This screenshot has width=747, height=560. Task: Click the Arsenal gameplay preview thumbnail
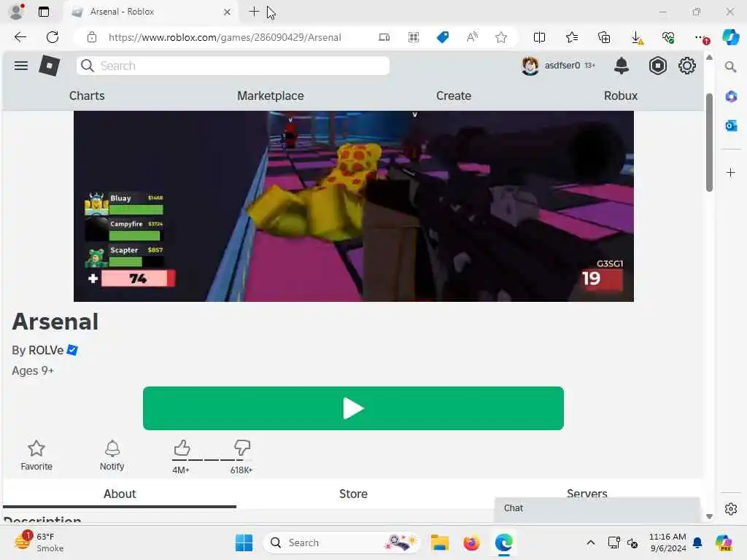(x=354, y=206)
